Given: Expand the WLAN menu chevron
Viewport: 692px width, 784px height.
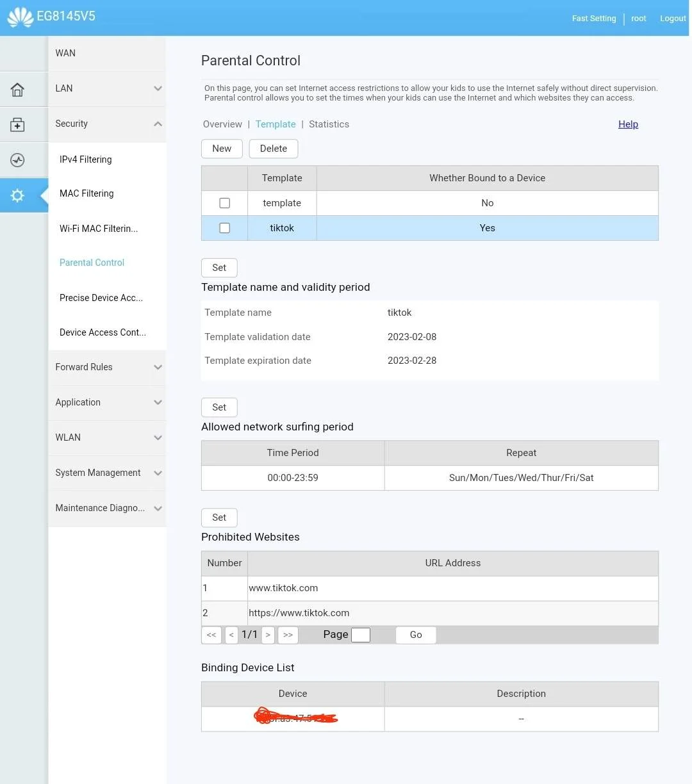Looking at the screenshot, I should (x=158, y=437).
